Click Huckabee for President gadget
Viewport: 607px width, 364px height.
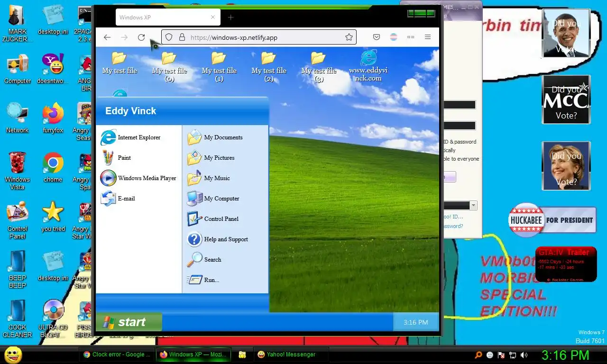coord(552,220)
